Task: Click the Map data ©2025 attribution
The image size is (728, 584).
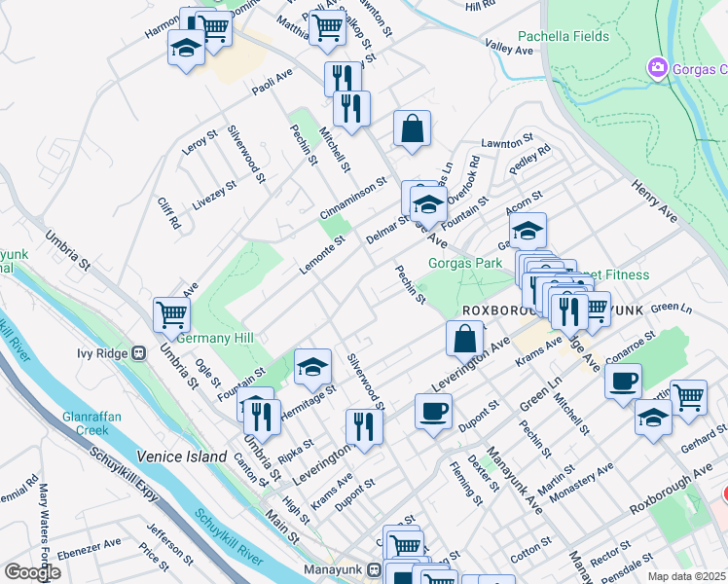Action: pyautogui.click(x=687, y=577)
